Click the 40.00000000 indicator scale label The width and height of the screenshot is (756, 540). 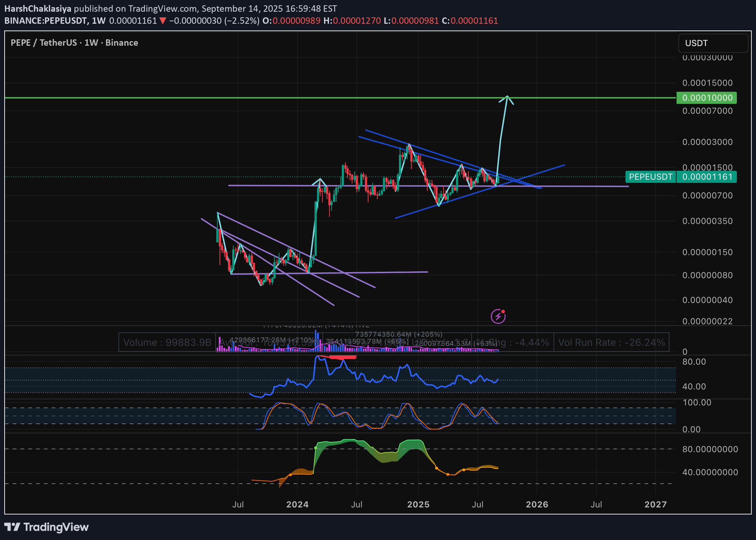click(710, 472)
